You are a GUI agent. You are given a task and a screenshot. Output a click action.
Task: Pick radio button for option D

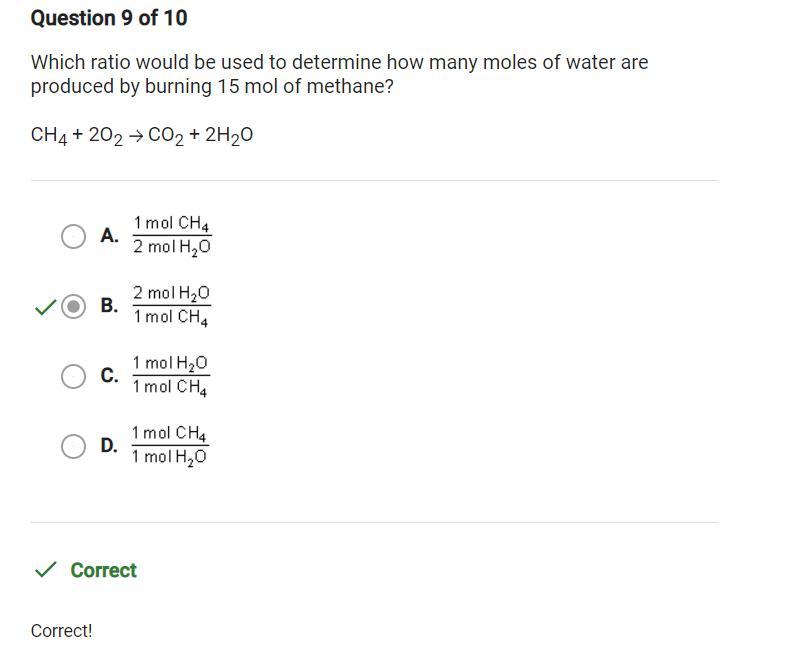point(73,446)
